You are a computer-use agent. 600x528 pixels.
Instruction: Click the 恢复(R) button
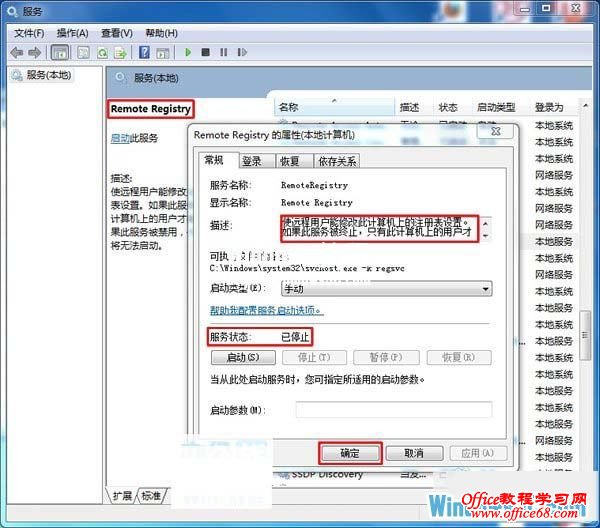(459, 358)
